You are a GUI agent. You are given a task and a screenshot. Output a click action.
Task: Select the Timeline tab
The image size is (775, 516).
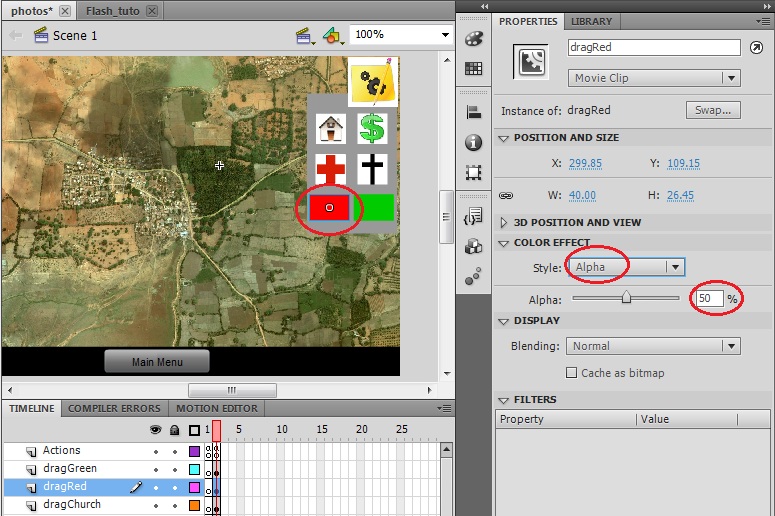32,409
